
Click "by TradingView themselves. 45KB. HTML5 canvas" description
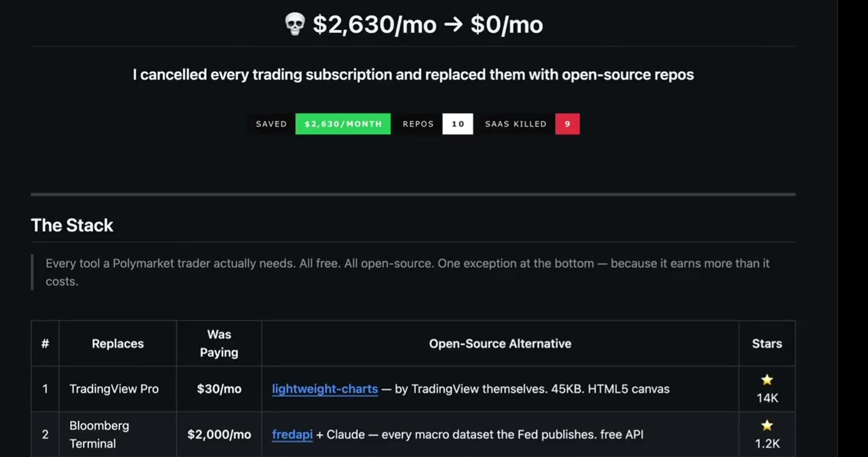click(532, 389)
